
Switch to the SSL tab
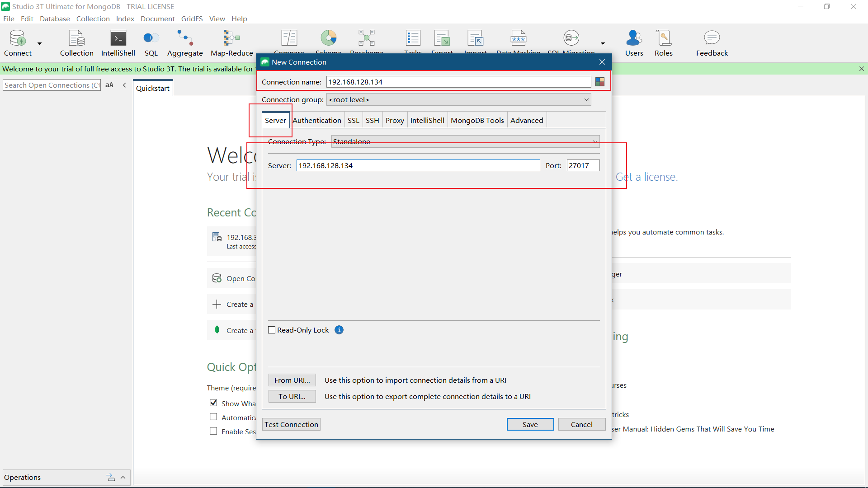[353, 120]
